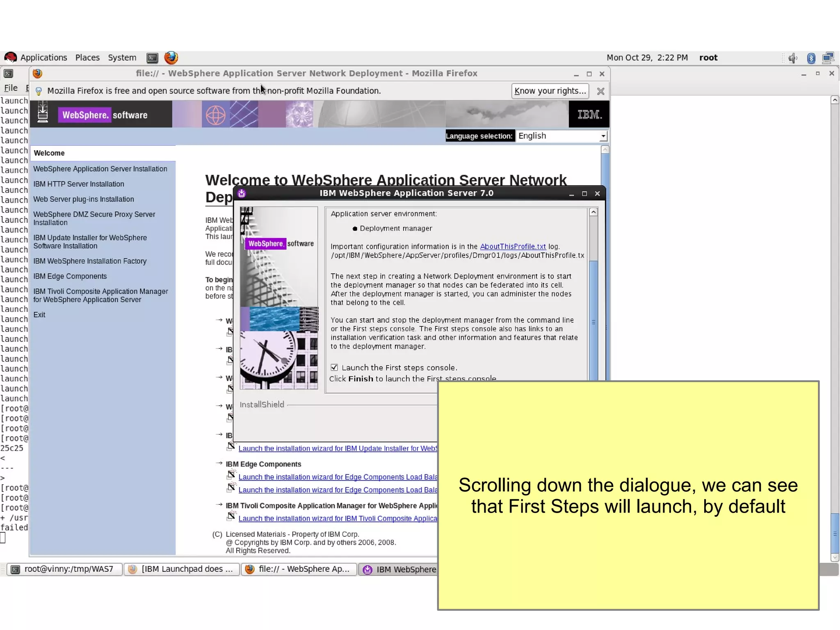Click the second Edge Components Load Balancer wizard link

[338, 490]
